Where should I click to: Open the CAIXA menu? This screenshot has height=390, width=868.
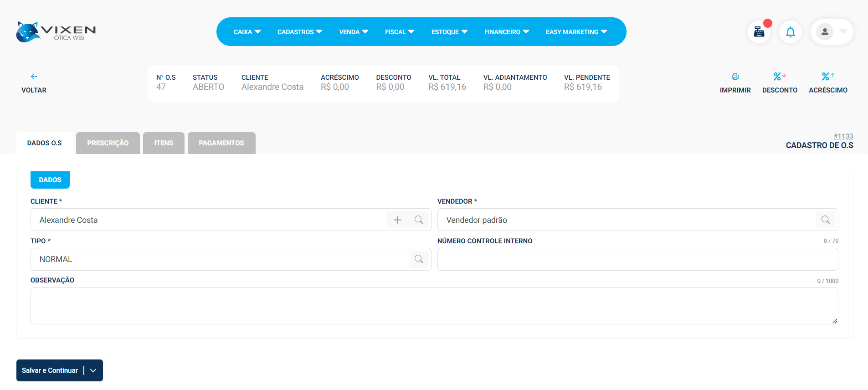247,32
